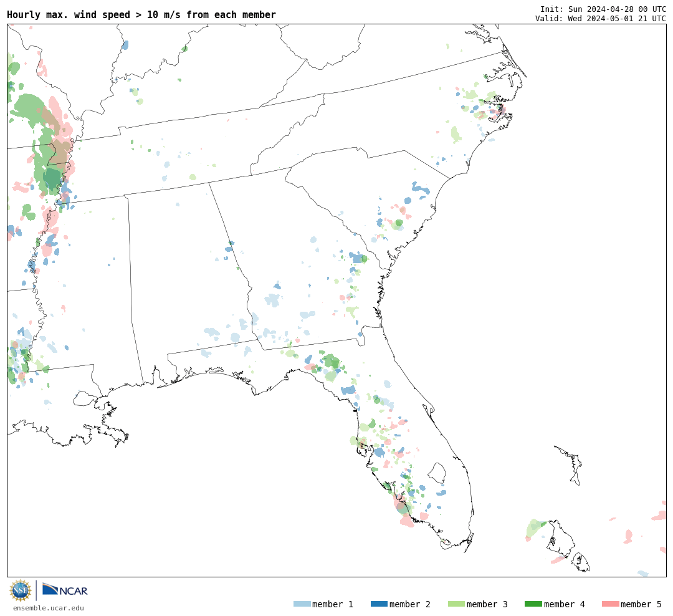Click the member 3 legend swatch
673x616 pixels.
click(x=456, y=604)
